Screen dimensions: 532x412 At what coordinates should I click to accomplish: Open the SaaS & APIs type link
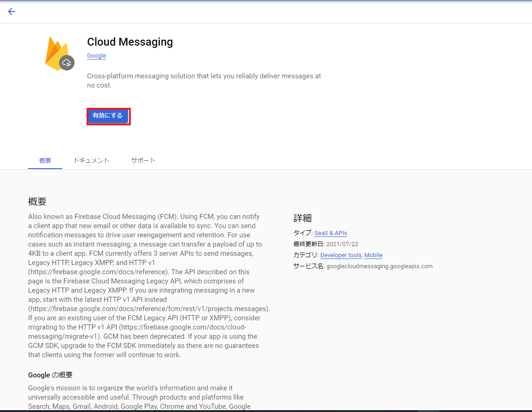(330, 233)
